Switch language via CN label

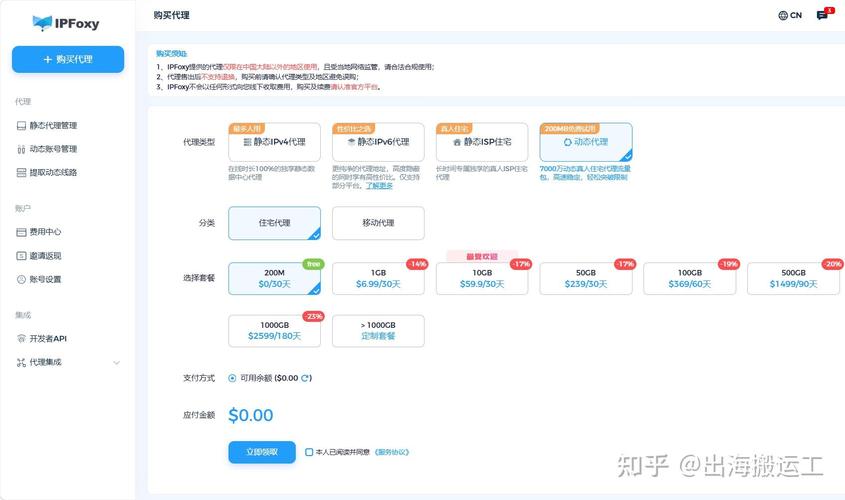pos(796,16)
